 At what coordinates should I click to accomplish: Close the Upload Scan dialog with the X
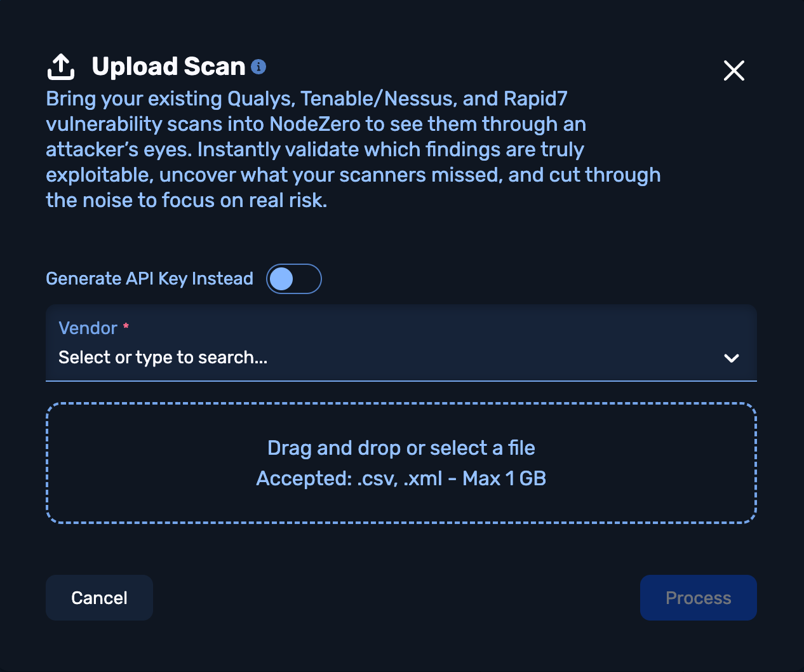click(734, 71)
